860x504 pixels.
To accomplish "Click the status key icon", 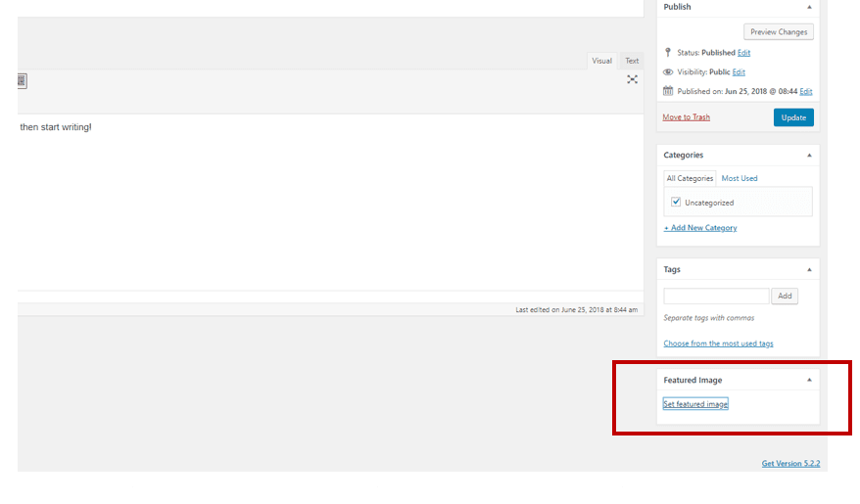I will point(667,53).
